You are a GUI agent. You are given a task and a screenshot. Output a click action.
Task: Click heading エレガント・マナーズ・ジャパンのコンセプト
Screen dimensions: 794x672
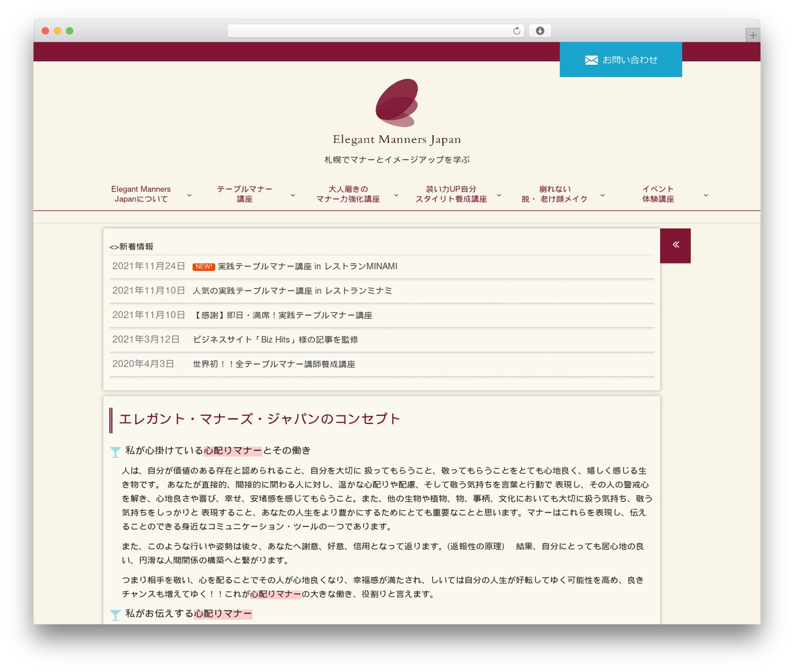coord(259,419)
